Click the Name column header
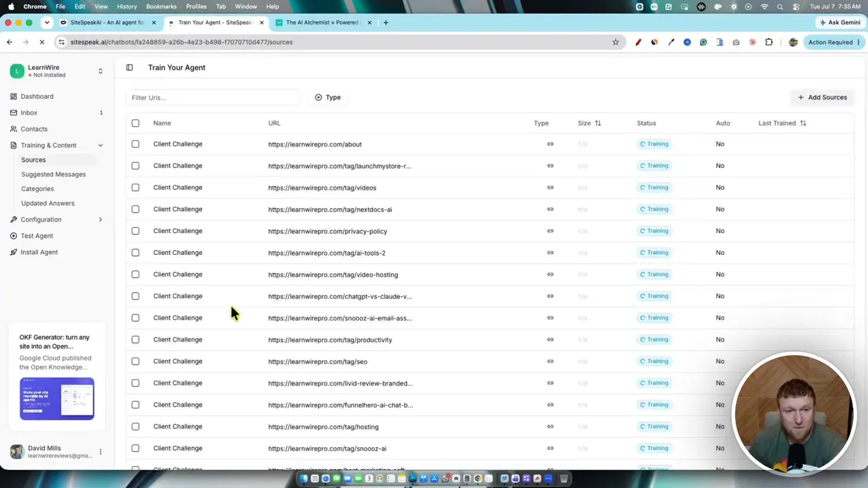This screenshot has width=868, height=488. point(162,123)
